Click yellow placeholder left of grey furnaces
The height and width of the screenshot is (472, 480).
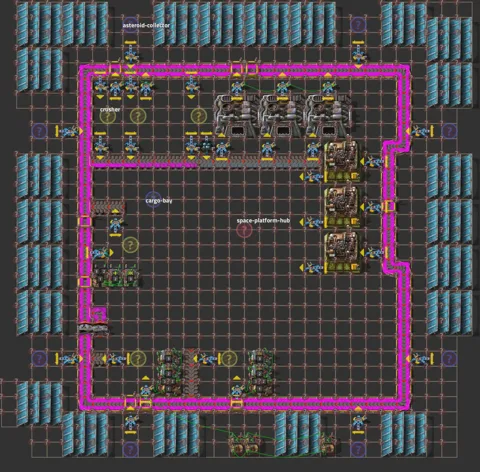pyautogui.click(x=198, y=116)
